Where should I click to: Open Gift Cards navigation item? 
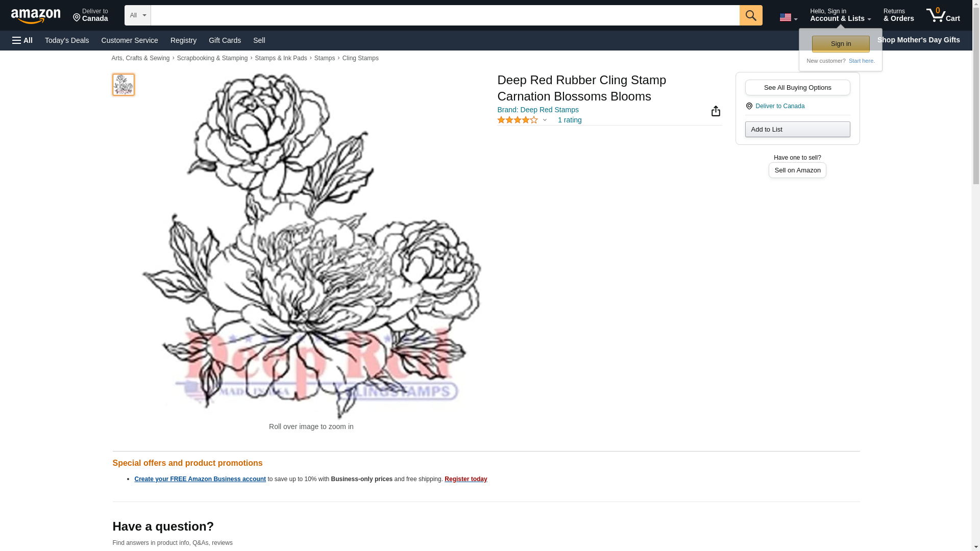pyautogui.click(x=225, y=40)
